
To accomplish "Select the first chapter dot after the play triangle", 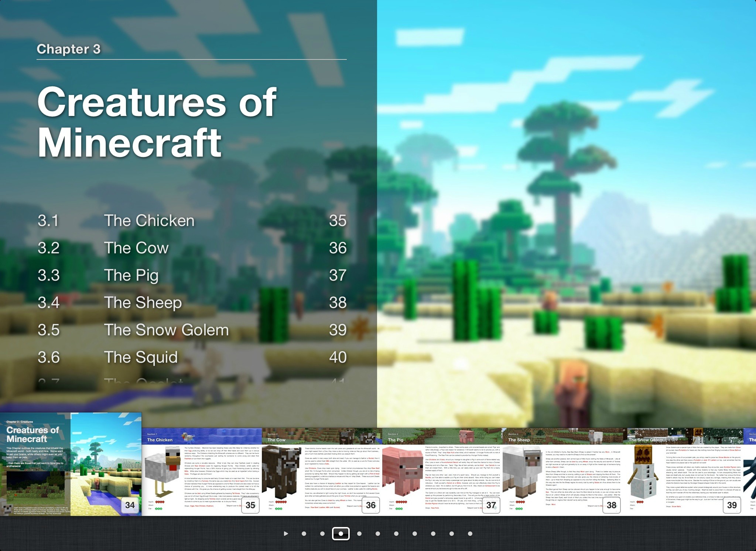I will [x=304, y=534].
